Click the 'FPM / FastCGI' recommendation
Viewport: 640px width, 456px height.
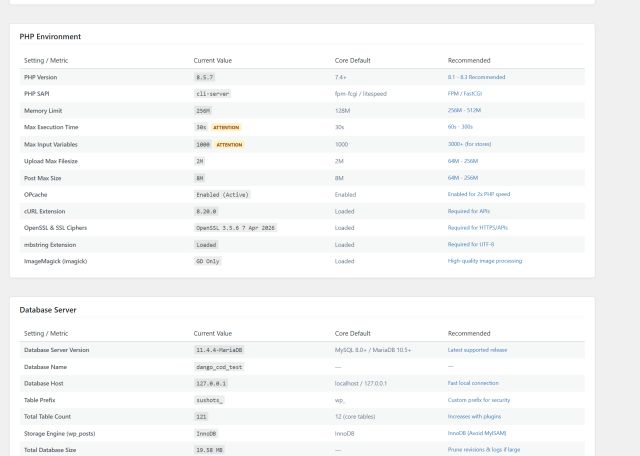(x=464, y=93)
